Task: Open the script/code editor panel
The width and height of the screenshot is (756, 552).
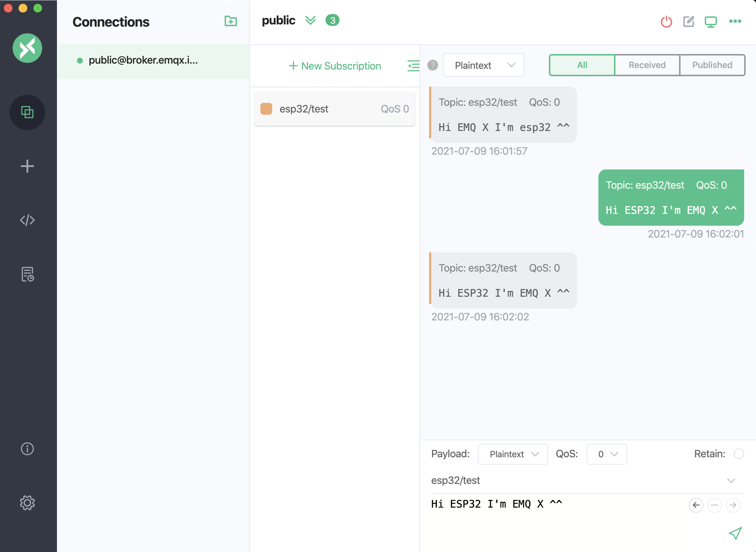Action: coord(28,219)
